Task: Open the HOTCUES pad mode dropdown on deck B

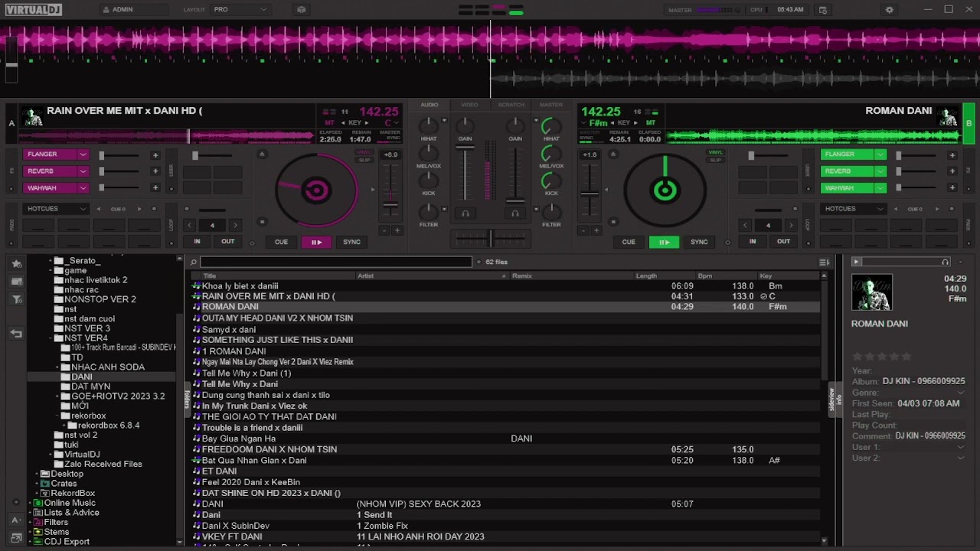Action: coord(854,209)
